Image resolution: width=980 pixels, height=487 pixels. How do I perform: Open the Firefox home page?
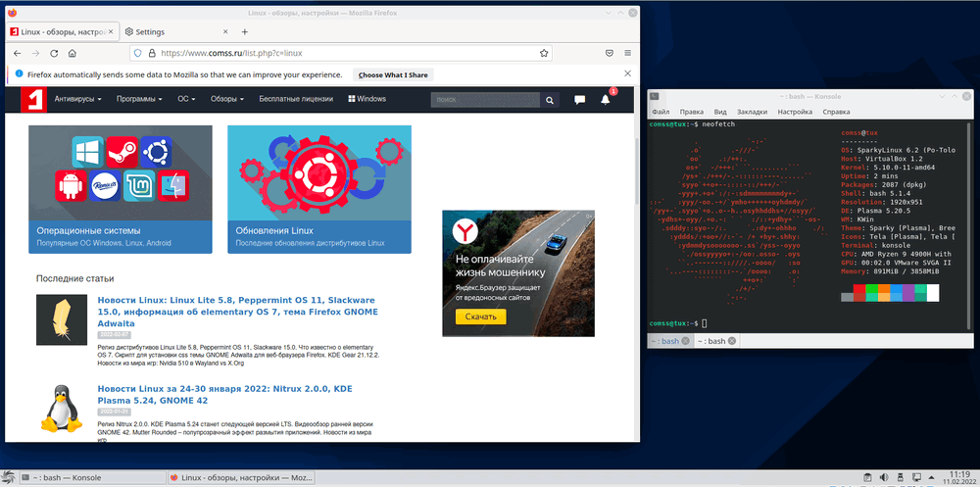pos(73,53)
